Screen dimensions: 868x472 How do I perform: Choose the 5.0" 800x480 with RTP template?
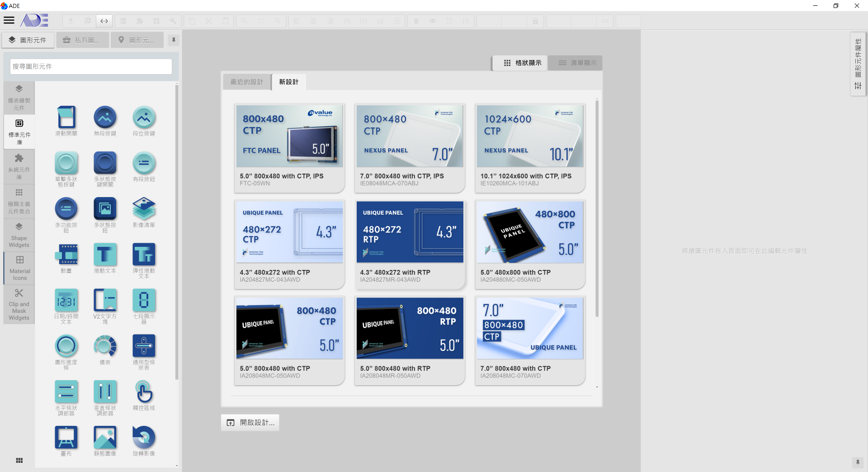click(410, 340)
